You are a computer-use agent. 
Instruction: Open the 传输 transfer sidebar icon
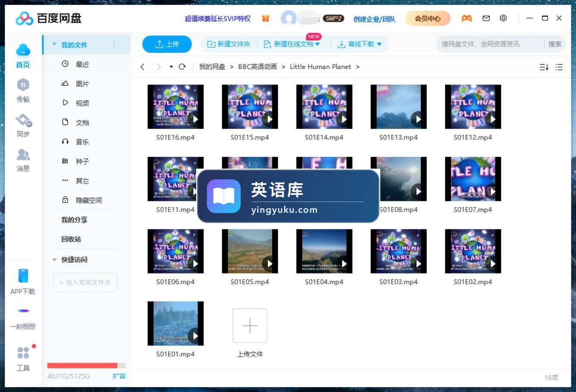[23, 91]
